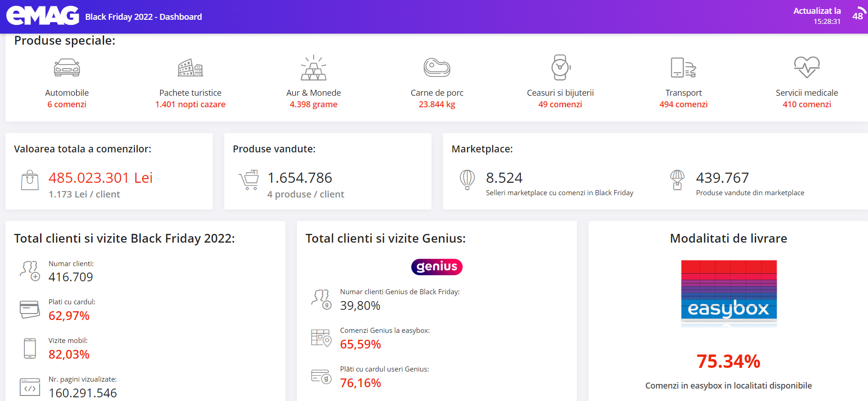Select the 1.401 nopti cazare value

[x=190, y=105]
